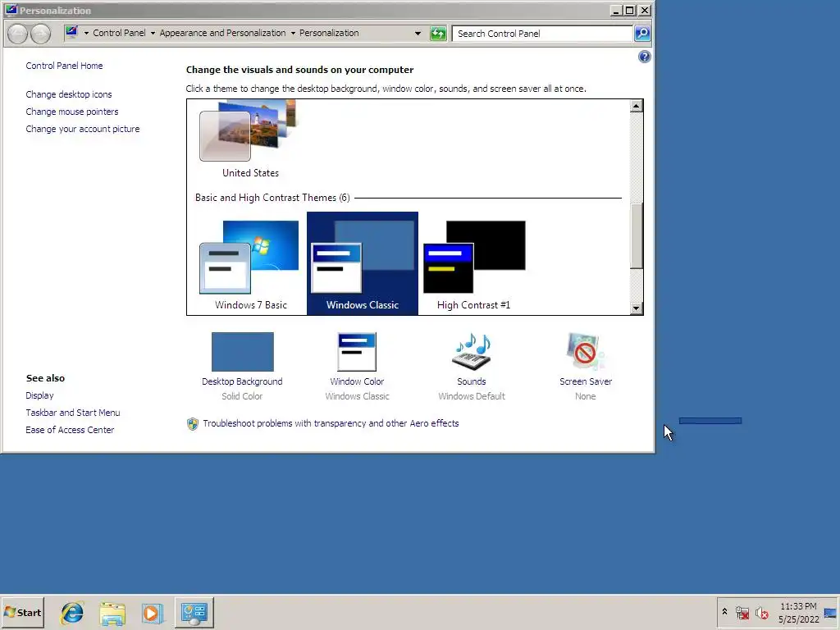Click the Screen Saver text label
Viewport: 840px width, 630px height.
586,381
